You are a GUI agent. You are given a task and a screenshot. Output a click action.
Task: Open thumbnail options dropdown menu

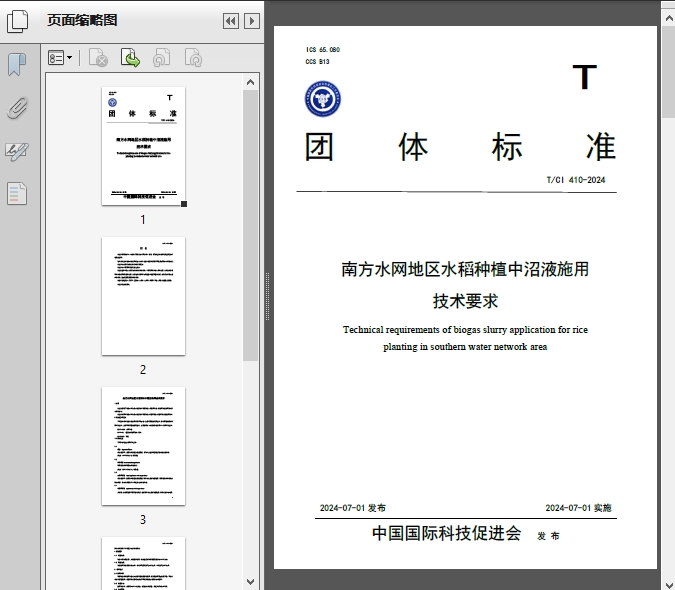pyautogui.click(x=61, y=59)
